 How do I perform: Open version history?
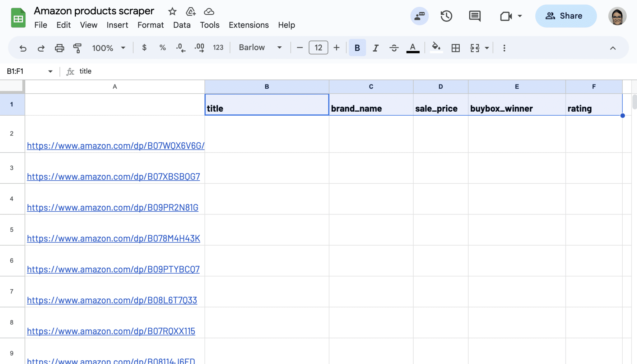click(x=446, y=16)
